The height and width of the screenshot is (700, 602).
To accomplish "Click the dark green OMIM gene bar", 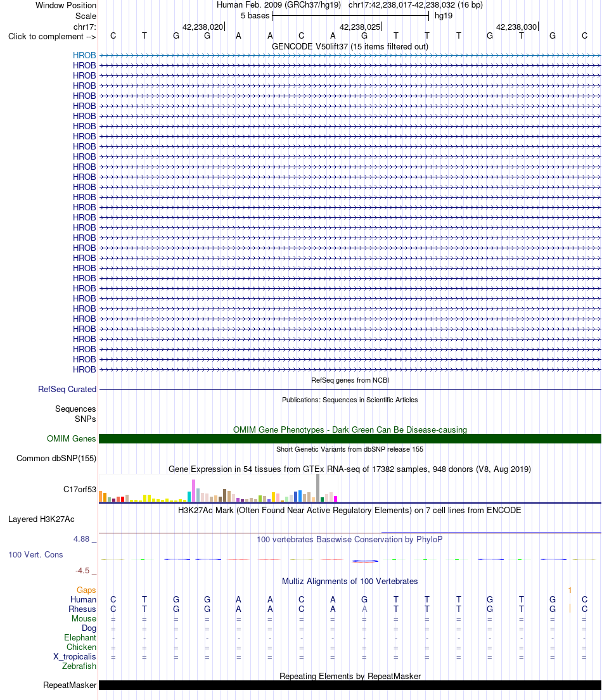I will click(350, 439).
